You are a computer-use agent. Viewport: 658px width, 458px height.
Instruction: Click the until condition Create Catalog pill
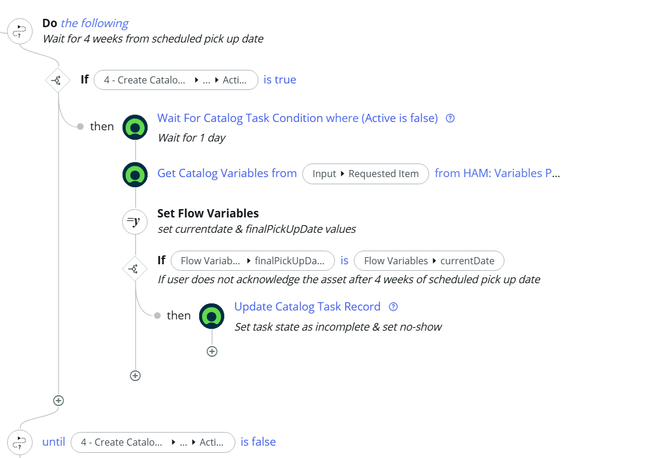click(152, 442)
